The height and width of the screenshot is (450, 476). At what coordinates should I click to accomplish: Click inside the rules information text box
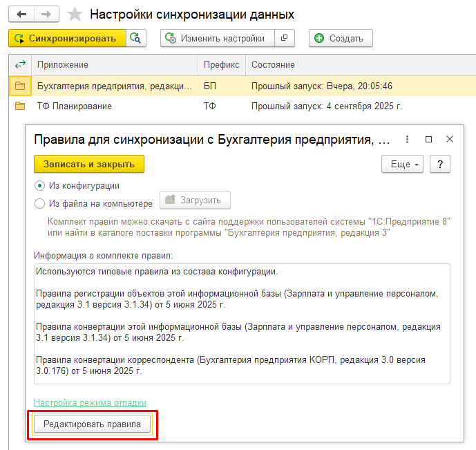(x=242, y=324)
